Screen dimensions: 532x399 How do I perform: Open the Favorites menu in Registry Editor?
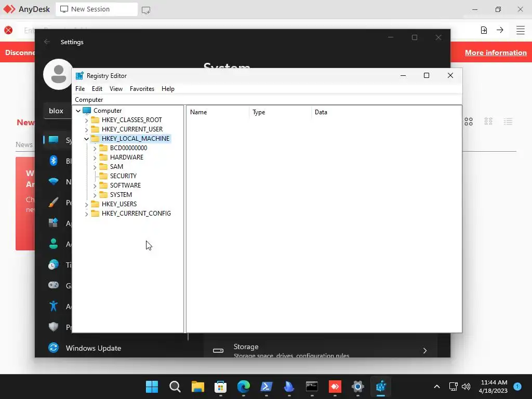click(142, 88)
